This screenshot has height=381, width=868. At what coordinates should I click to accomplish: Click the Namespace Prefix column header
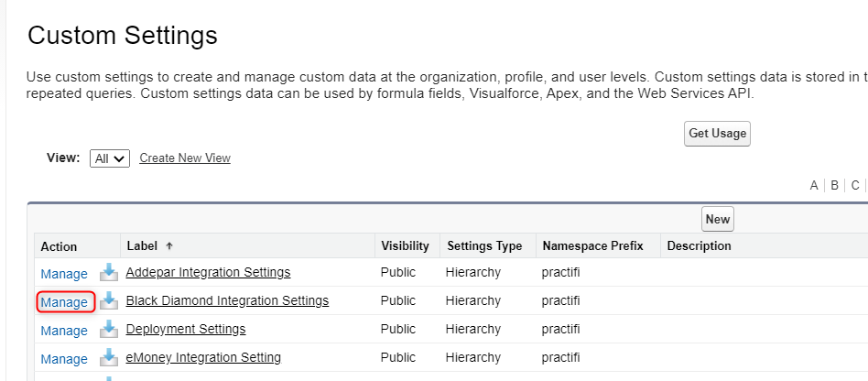[593, 245]
